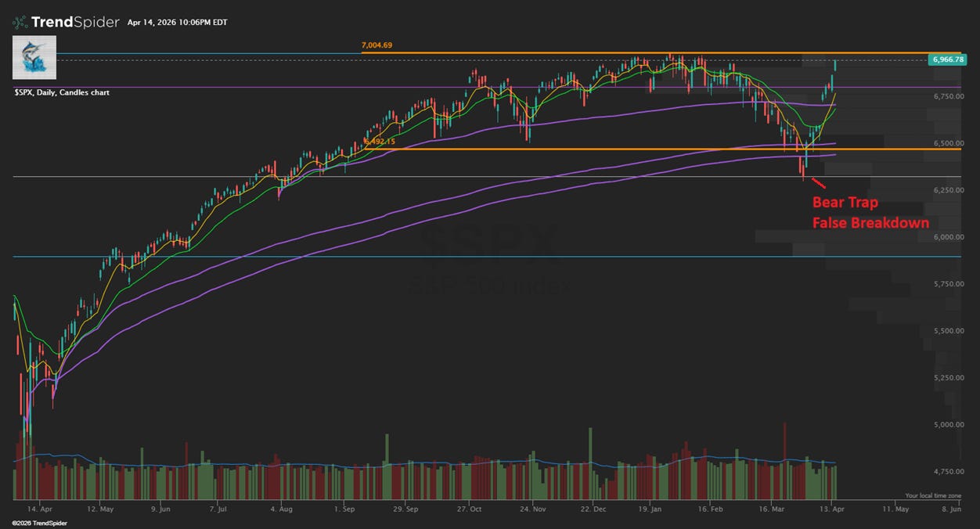Click the 6,000.00 price axis label
The height and width of the screenshot is (529, 980).
[x=948, y=237]
